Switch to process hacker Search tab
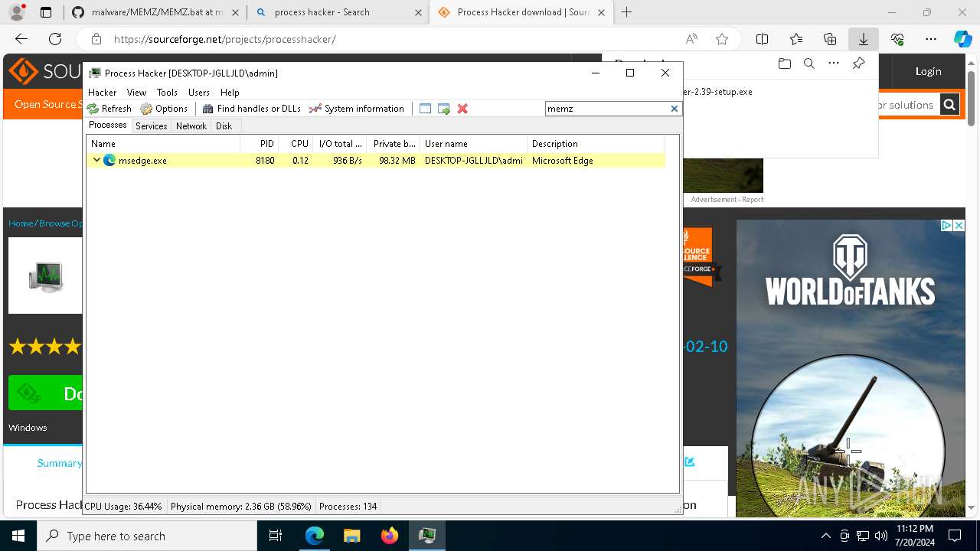The width and height of the screenshot is (980, 551). point(338,12)
